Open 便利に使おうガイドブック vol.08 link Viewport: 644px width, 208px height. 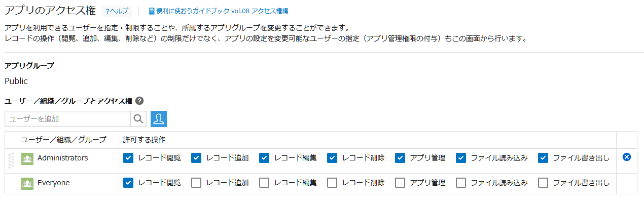pos(222,11)
